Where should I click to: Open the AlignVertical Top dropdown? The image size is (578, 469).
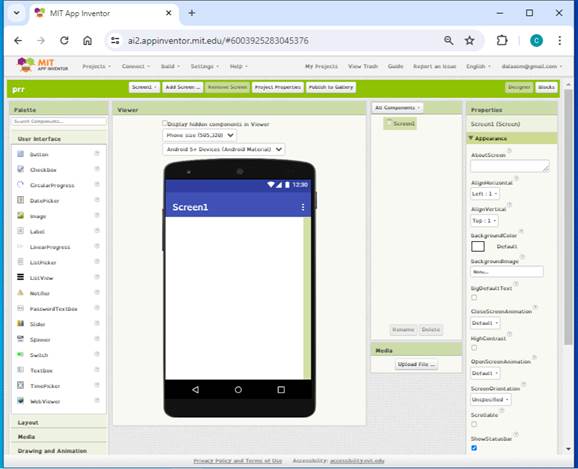[484, 220]
